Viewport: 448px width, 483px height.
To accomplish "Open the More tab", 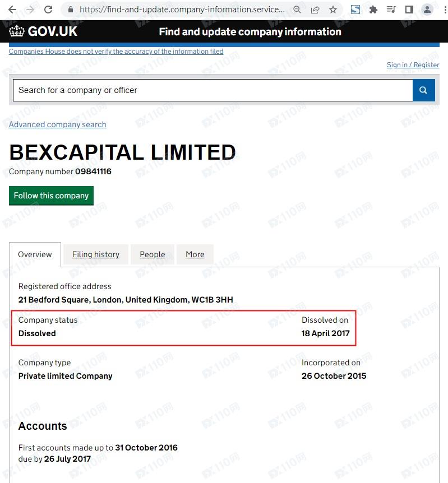I will (x=195, y=254).
